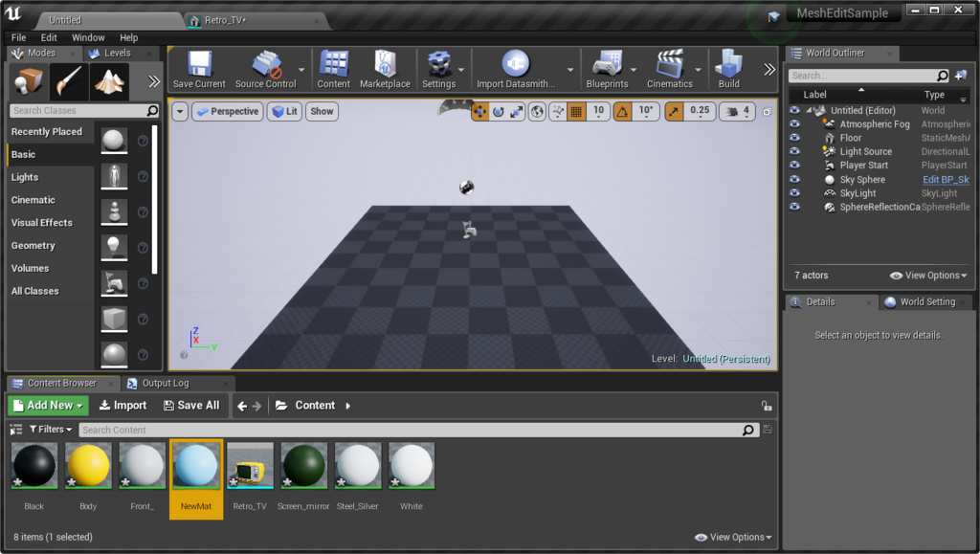
Task: Toggle visibility of the SkyLight actor
Action: tap(794, 193)
